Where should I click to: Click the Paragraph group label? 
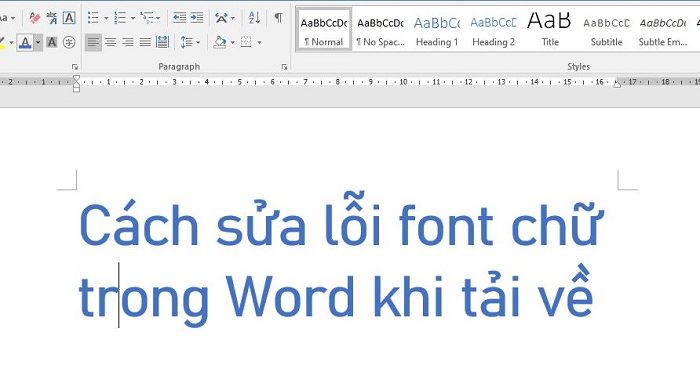179,67
